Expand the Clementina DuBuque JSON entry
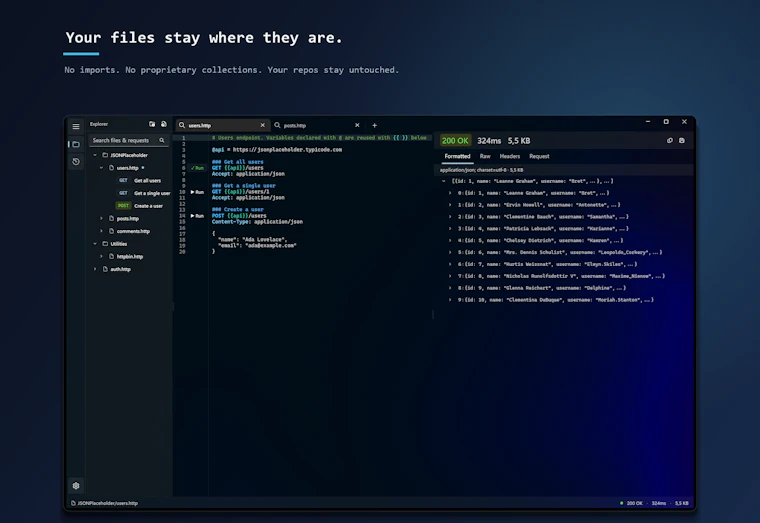 450,300
